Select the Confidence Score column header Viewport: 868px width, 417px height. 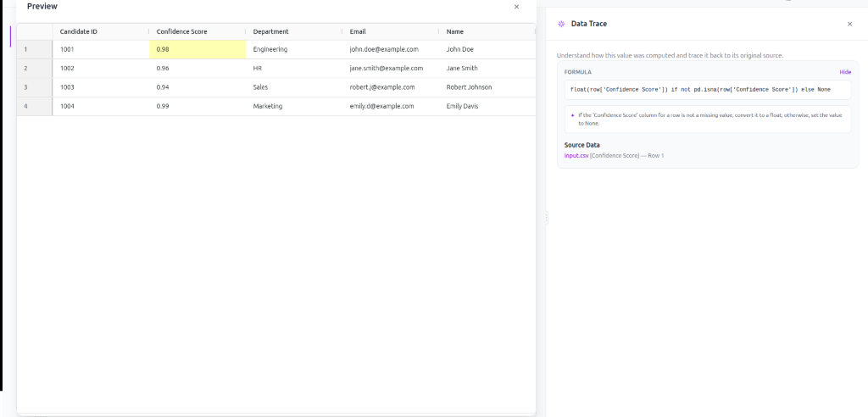click(x=198, y=31)
